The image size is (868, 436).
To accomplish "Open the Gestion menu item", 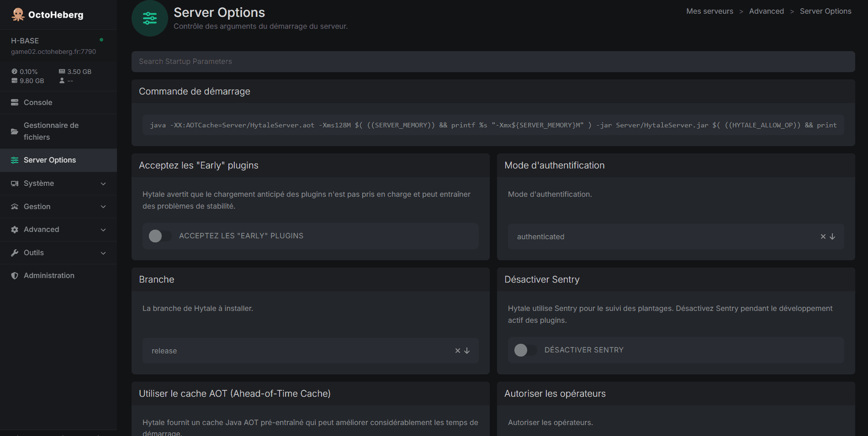I will click(58, 206).
